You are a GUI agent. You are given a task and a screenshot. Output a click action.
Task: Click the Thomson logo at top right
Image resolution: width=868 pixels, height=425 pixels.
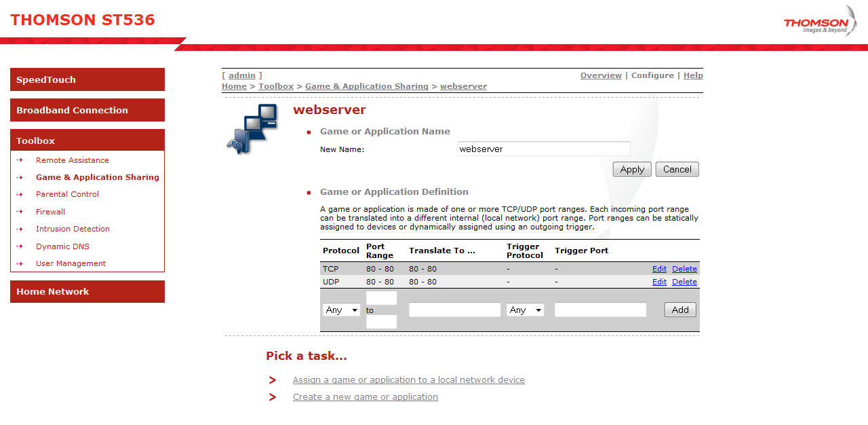point(820,22)
